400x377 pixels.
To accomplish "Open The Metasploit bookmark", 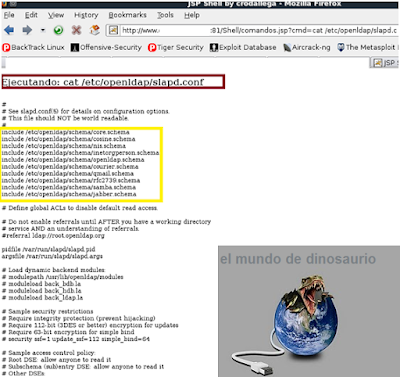I will [x=367, y=47].
